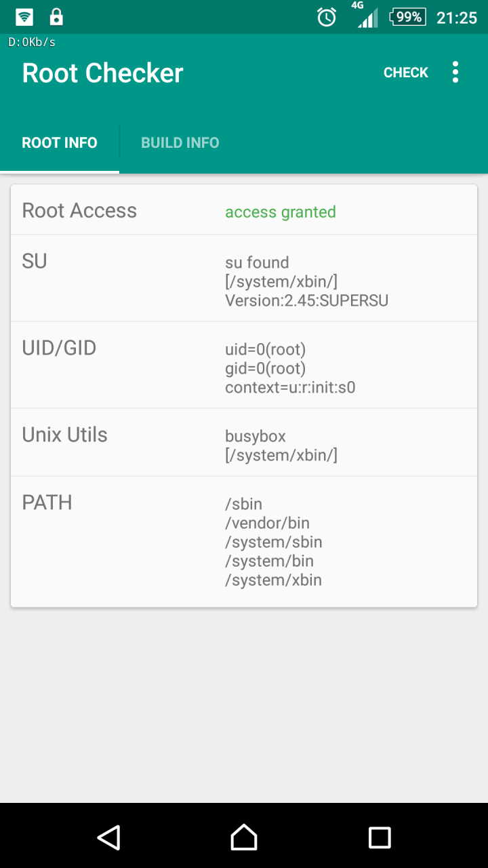
Task: Tap the Root Checker app title
Action: click(103, 73)
